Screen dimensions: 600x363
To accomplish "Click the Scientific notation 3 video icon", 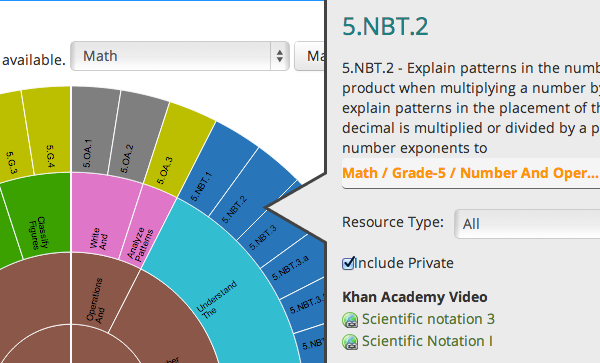I will pos(350,320).
